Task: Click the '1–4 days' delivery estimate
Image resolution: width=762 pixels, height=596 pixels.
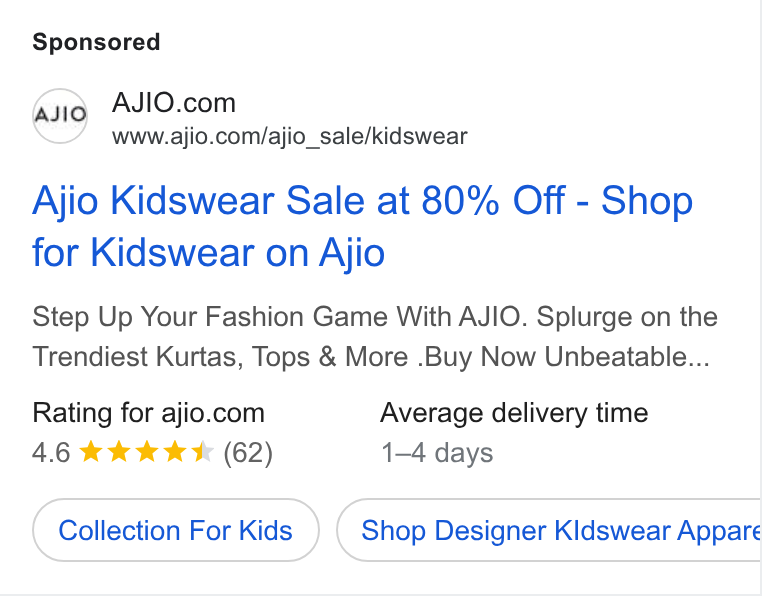Action: 437,453
